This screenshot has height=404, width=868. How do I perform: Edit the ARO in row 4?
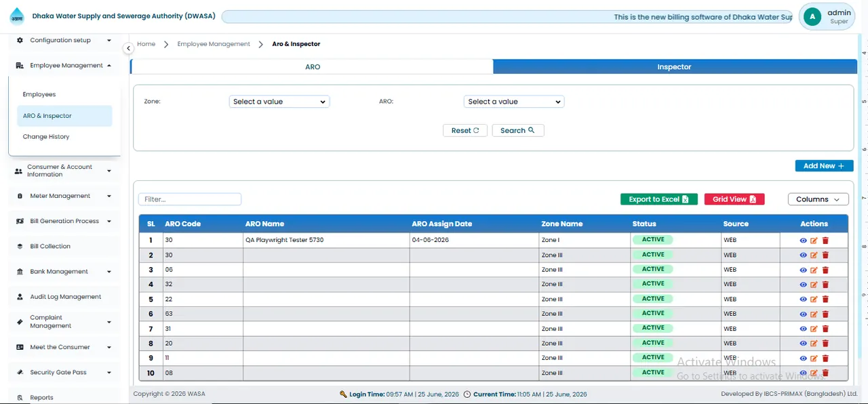coord(814,285)
